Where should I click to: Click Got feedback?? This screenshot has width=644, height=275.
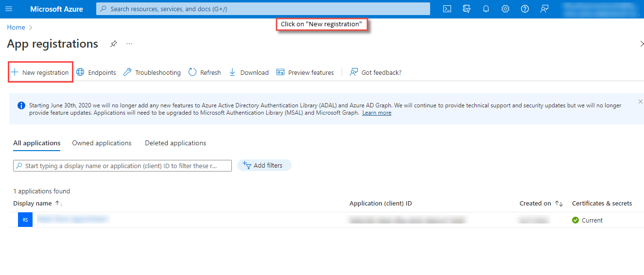(x=375, y=72)
